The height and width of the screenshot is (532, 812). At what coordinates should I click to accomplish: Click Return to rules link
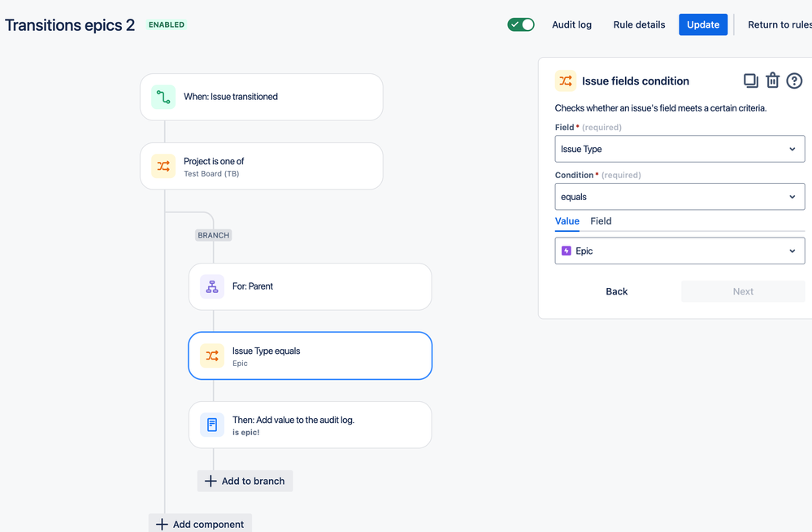coord(779,25)
